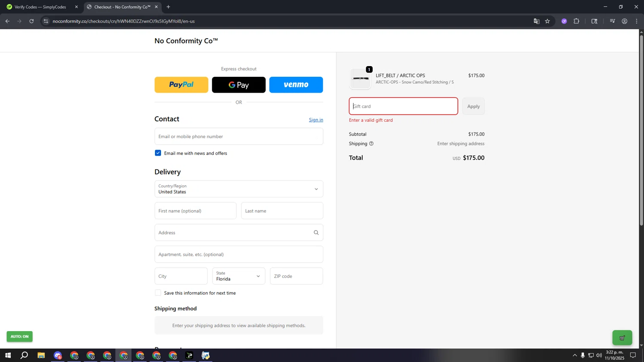
Task: Click No Conformity Co store title
Action: [x=186, y=41]
